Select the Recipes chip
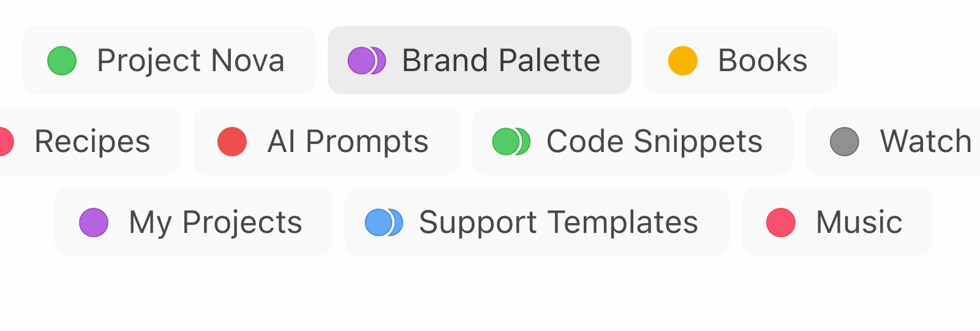The image size is (980, 331). coord(89,141)
